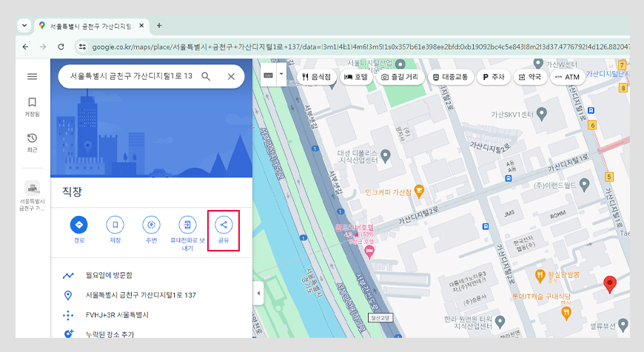Image resolution: width=644 pixels, height=352 pixels.
Task: Click the 서울디지털산업 marker at map top
Action: [x=400, y=64]
